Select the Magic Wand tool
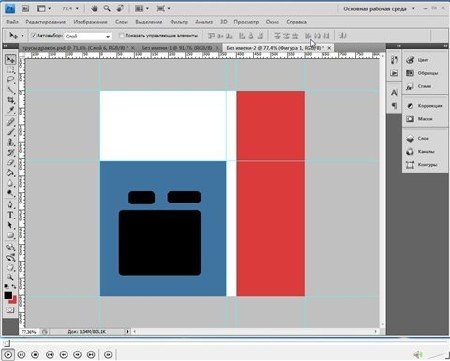This screenshot has width=450, height=361. click(10, 90)
